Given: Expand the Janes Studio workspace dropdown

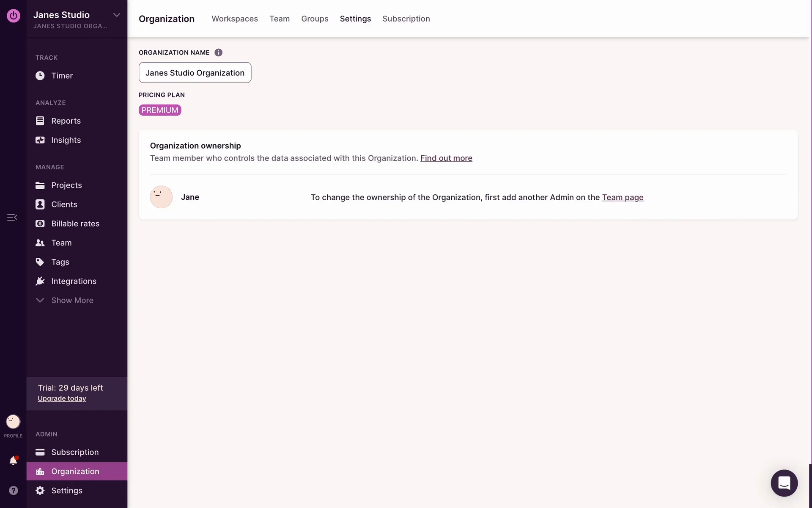Looking at the screenshot, I should point(117,15).
